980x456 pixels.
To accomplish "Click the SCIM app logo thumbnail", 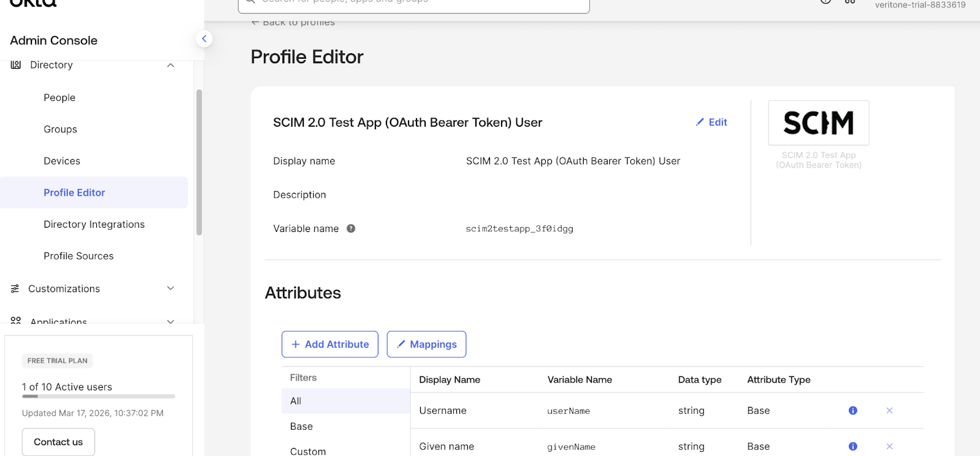I will (818, 123).
